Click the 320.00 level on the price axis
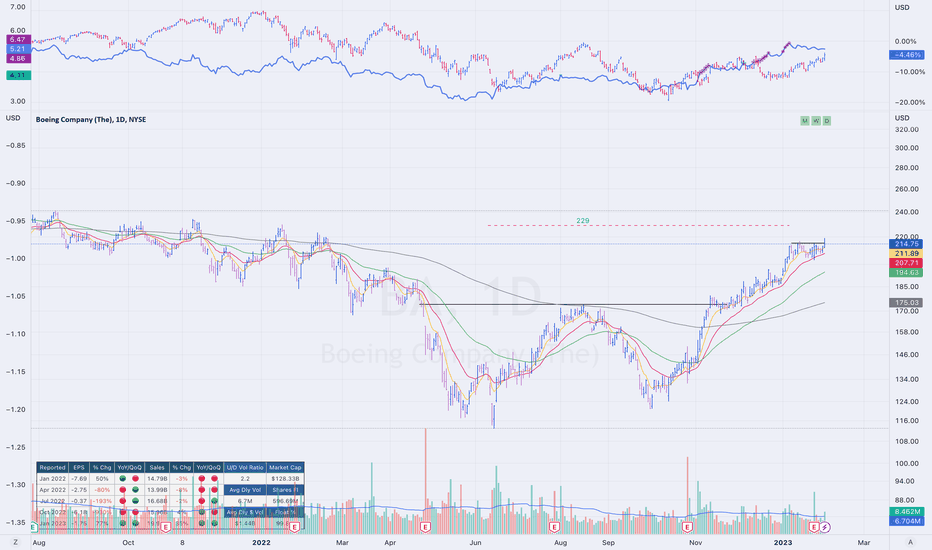The image size is (932, 550). 906,130
